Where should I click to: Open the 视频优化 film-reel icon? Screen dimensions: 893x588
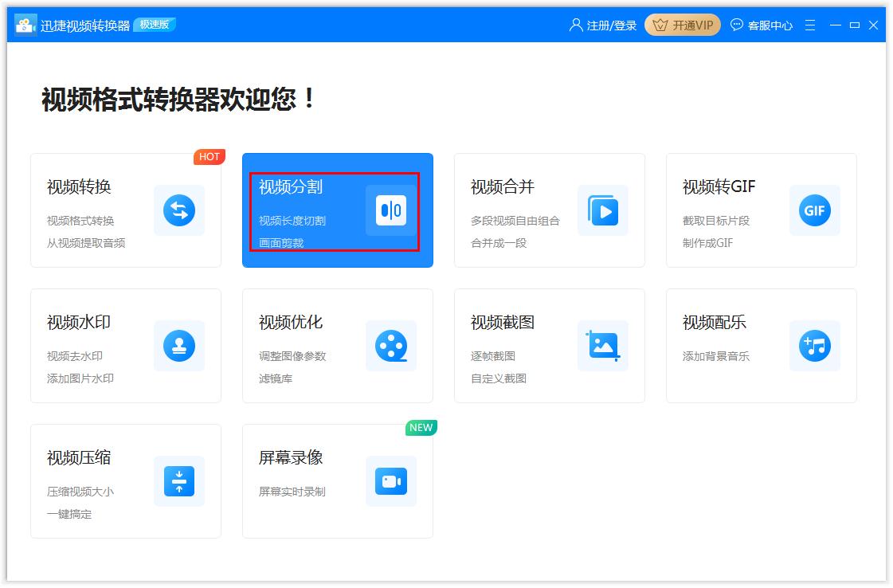pos(390,346)
